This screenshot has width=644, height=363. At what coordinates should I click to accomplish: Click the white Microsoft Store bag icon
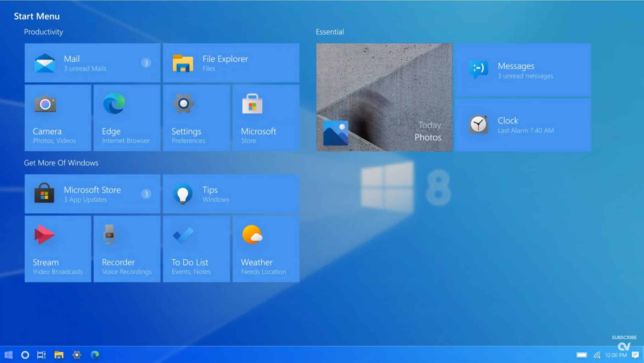tap(252, 104)
